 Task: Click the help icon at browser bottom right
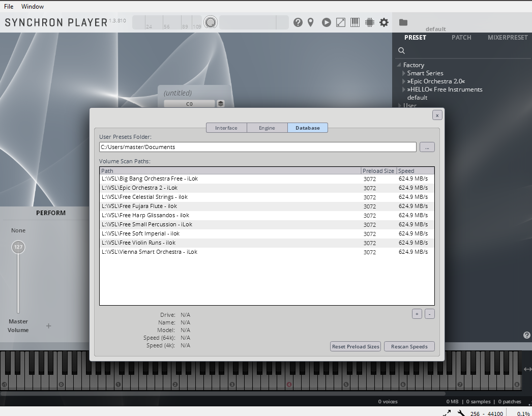point(526,335)
